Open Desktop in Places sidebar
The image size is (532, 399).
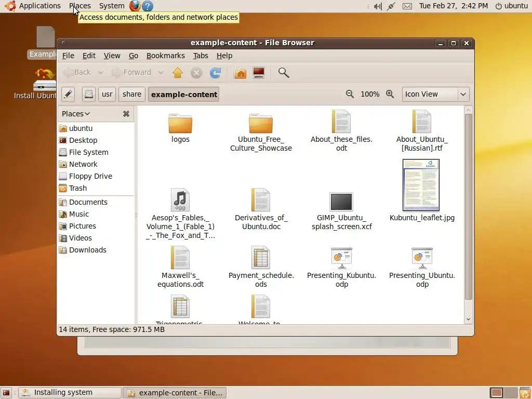96,140
